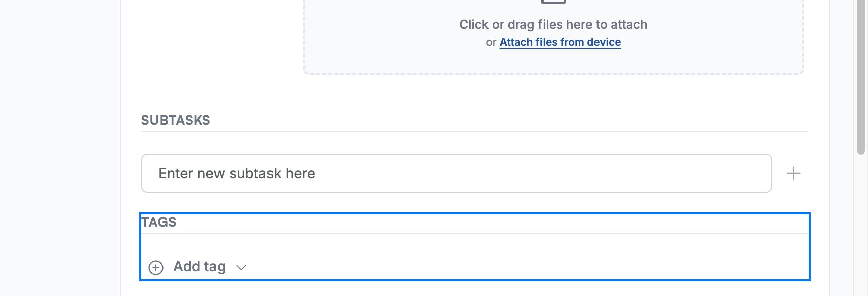Click the vertical scrollbar thumb
The image size is (868, 296).
[861, 76]
